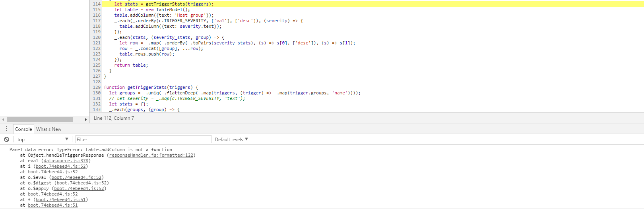Click code 'table.addColumn({text: severity.text});'
644x209 pixels.
coord(171,26)
